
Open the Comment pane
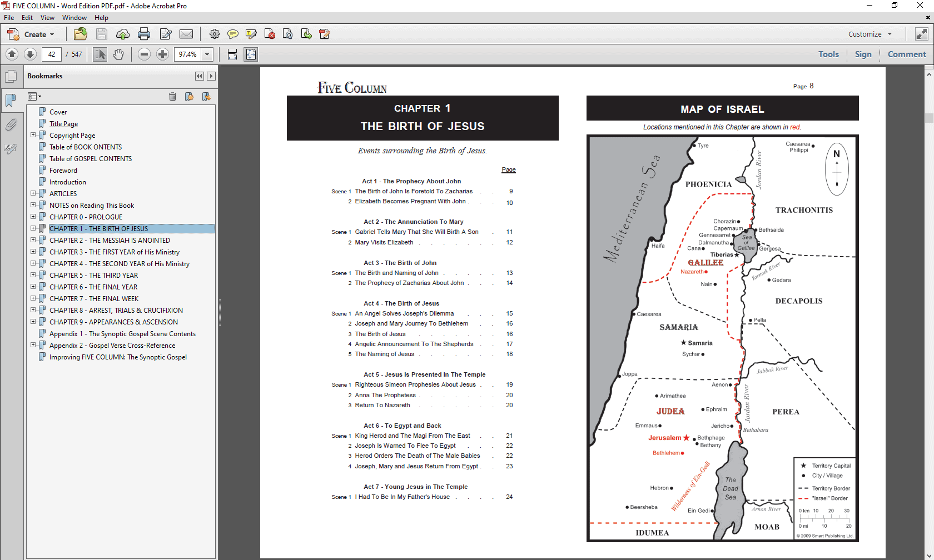(907, 54)
